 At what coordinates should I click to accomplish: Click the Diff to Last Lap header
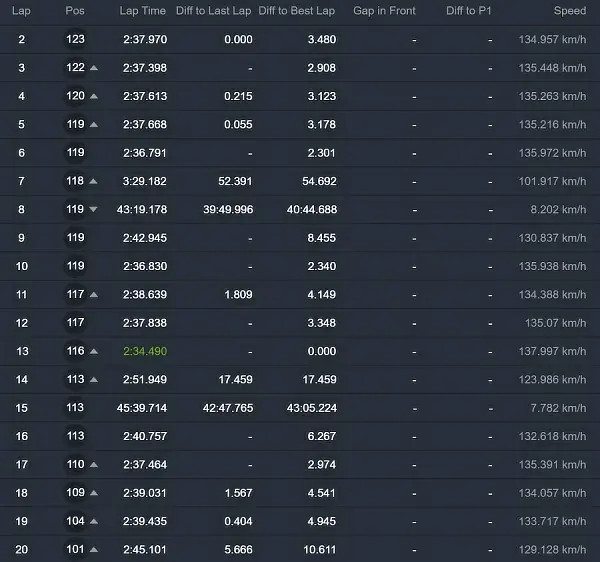pos(216,11)
